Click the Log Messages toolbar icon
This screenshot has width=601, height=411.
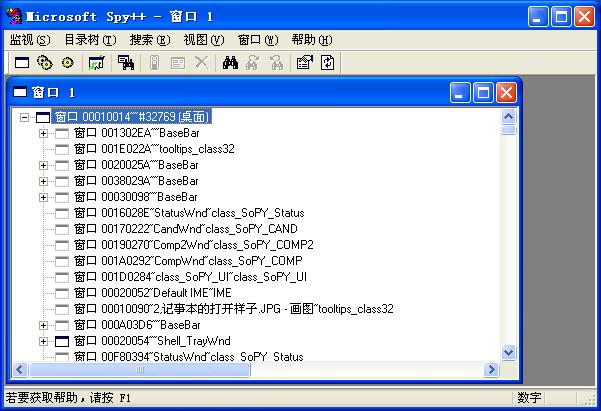97,62
